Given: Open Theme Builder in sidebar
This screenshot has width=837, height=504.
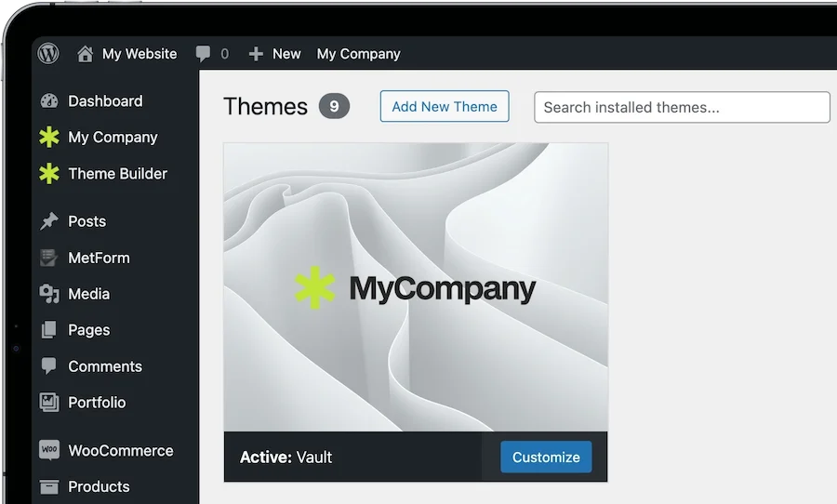Looking at the screenshot, I should click(x=117, y=174).
